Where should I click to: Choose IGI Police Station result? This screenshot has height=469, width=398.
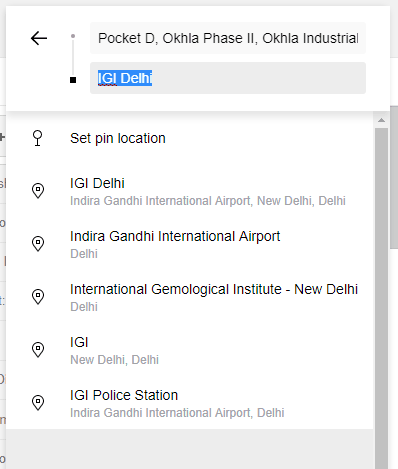coord(190,403)
